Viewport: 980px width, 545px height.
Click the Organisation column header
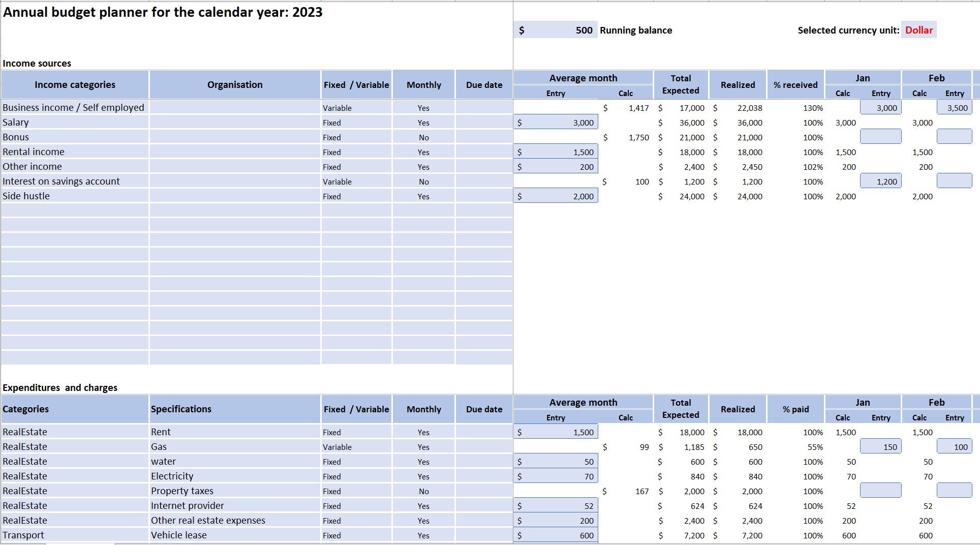[235, 85]
